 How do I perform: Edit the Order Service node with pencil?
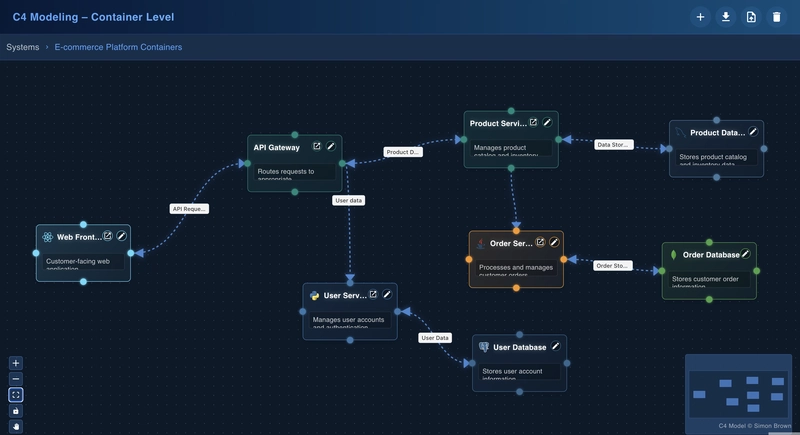pos(554,242)
